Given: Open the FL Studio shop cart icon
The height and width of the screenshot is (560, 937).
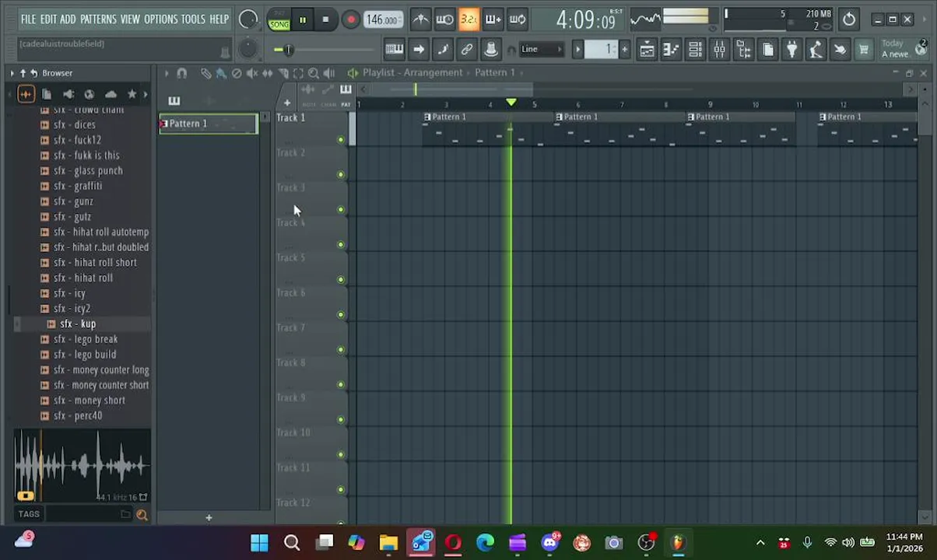Looking at the screenshot, I should [864, 51].
